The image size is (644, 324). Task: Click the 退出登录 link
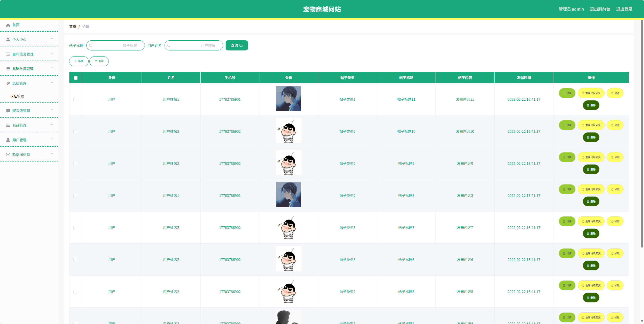coord(624,9)
